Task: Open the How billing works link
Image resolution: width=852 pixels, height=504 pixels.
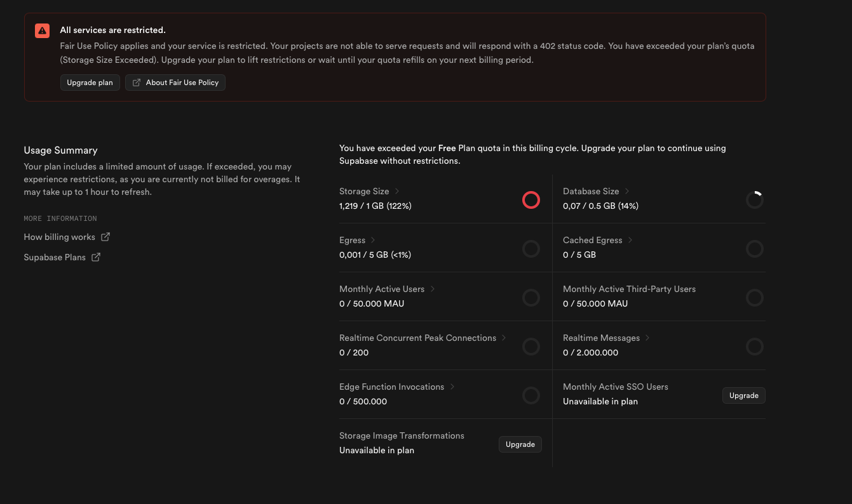Action: coord(60,237)
